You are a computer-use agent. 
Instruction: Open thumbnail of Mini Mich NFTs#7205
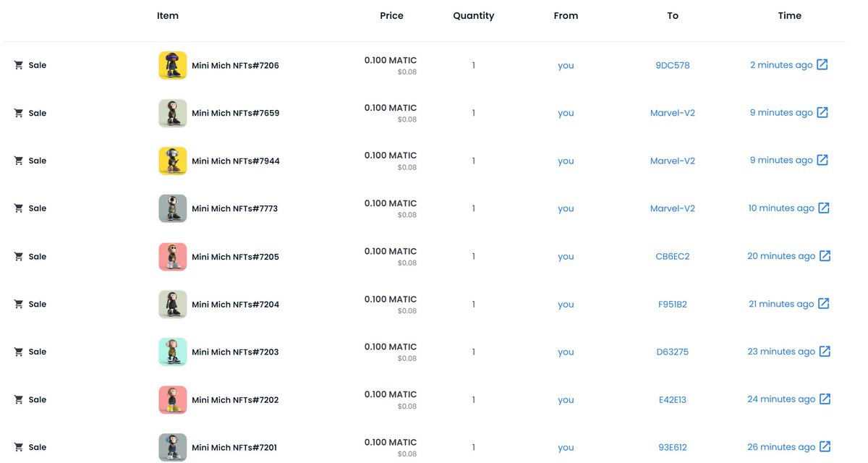(173, 256)
